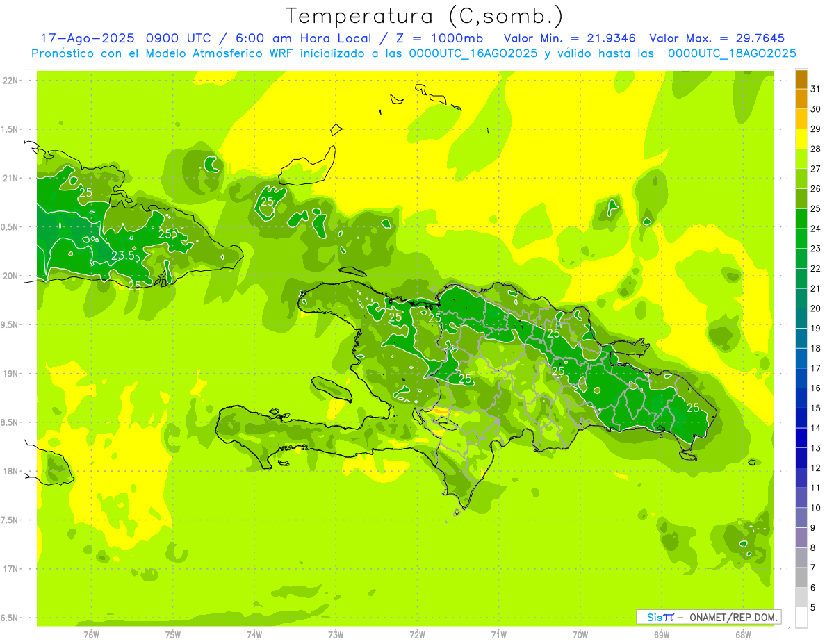The width and height of the screenshot is (834, 644).
Task: Click the "72W" longitude axis label
Action: click(x=417, y=635)
